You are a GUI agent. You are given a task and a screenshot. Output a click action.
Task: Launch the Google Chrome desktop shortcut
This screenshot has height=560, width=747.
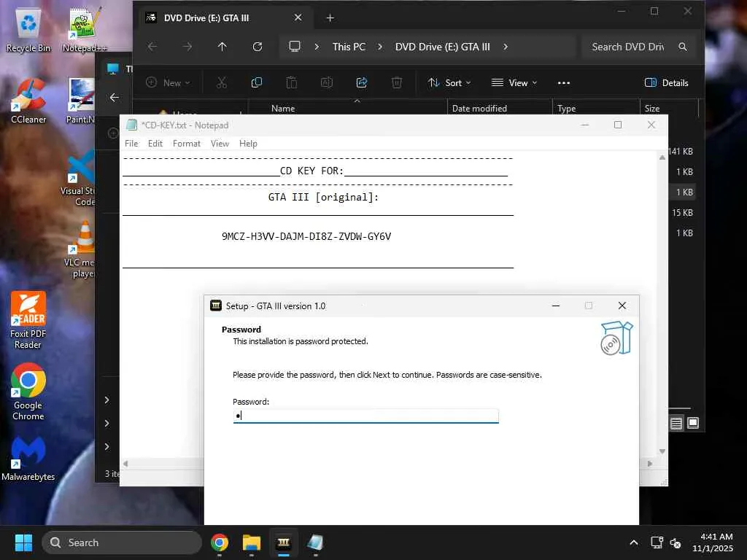(28, 392)
